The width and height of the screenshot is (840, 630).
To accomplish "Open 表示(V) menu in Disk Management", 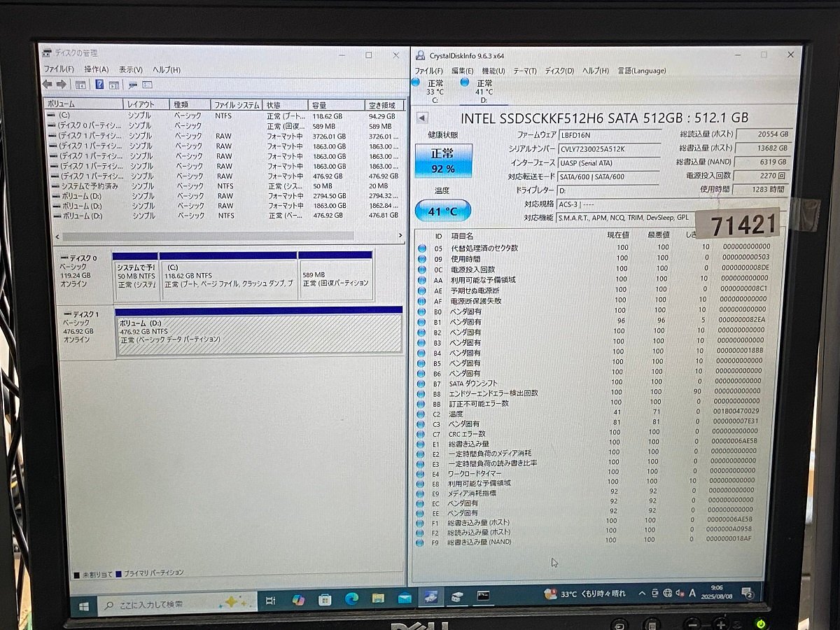I will pyautogui.click(x=131, y=70).
